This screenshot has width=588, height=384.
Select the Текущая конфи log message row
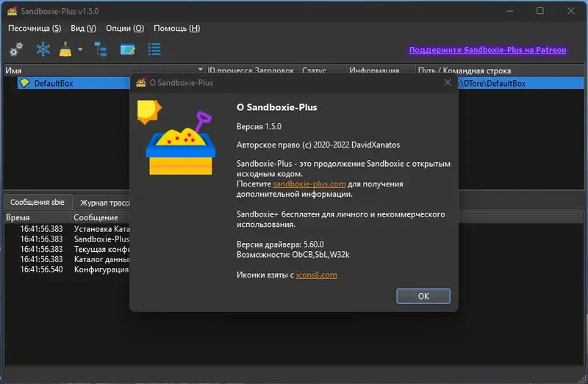[68, 249]
